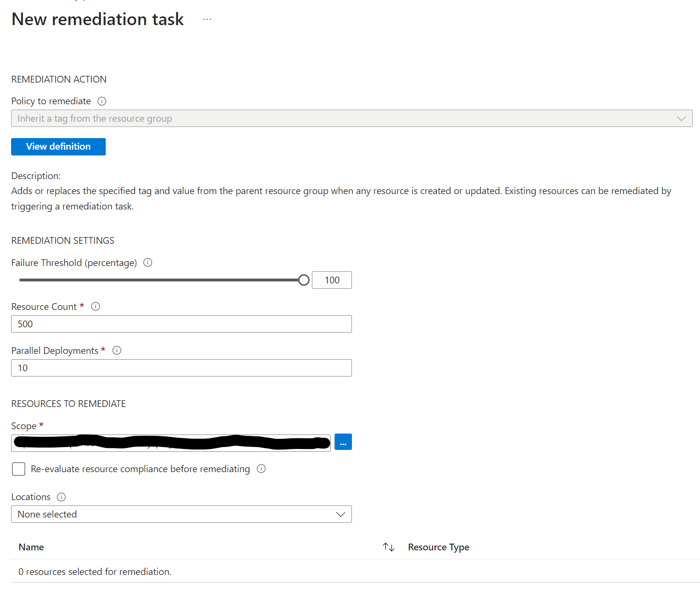Click the Resource Count field showing 500
Image resolution: width=700 pixels, height=616 pixels.
[x=182, y=324]
